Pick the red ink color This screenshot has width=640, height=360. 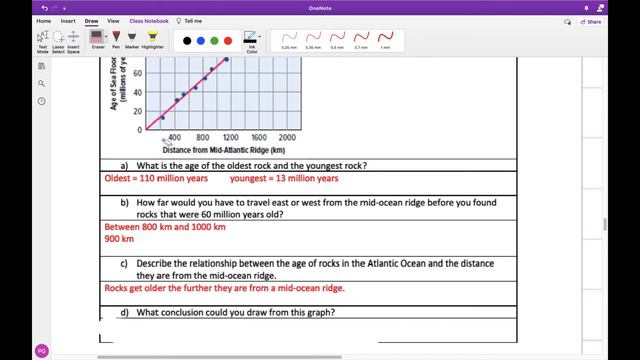click(228, 40)
